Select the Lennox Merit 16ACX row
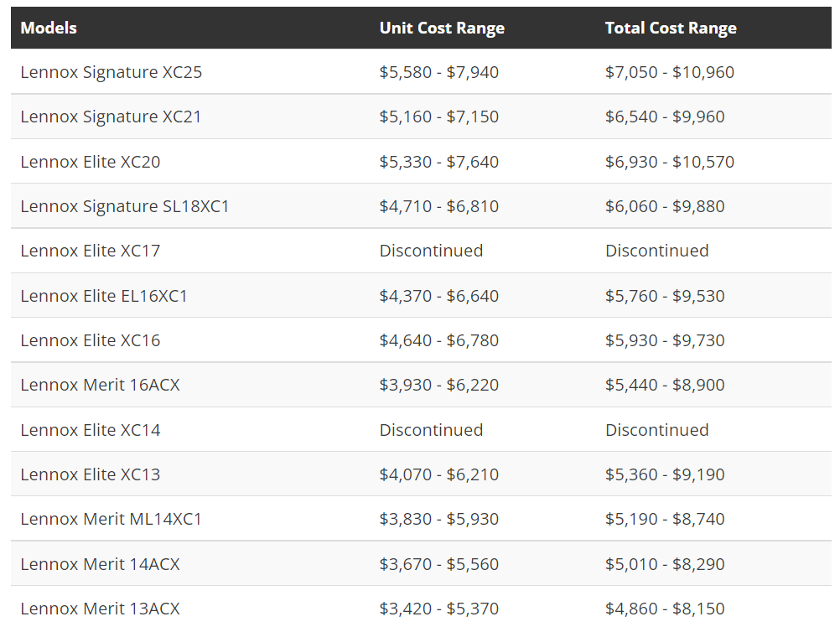Image resolution: width=840 pixels, height=627 pixels. pyautogui.click(x=100, y=385)
